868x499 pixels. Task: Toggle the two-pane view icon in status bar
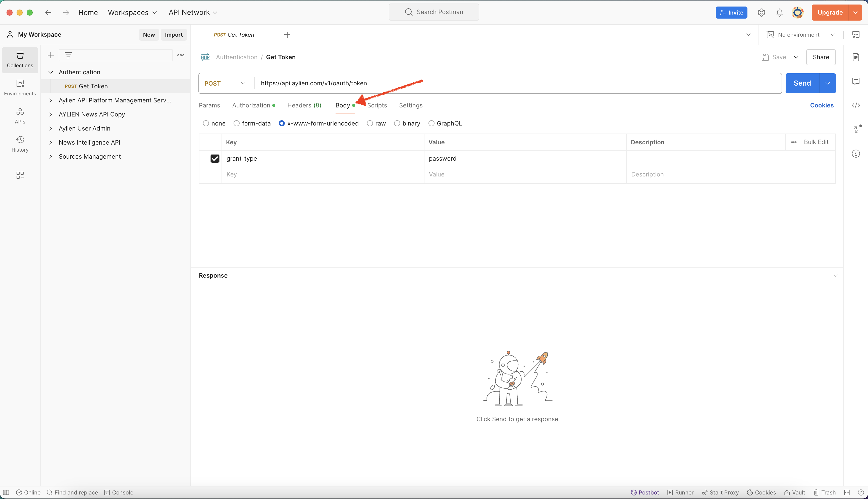[x=847, y=492]
